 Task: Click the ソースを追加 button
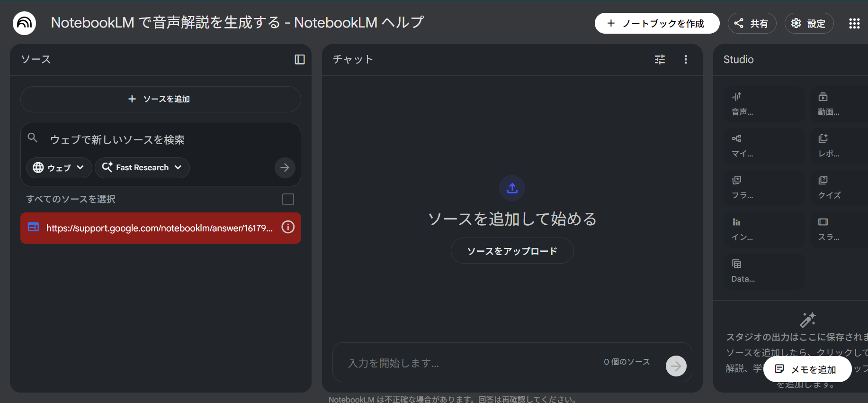[x=161, y=99]
